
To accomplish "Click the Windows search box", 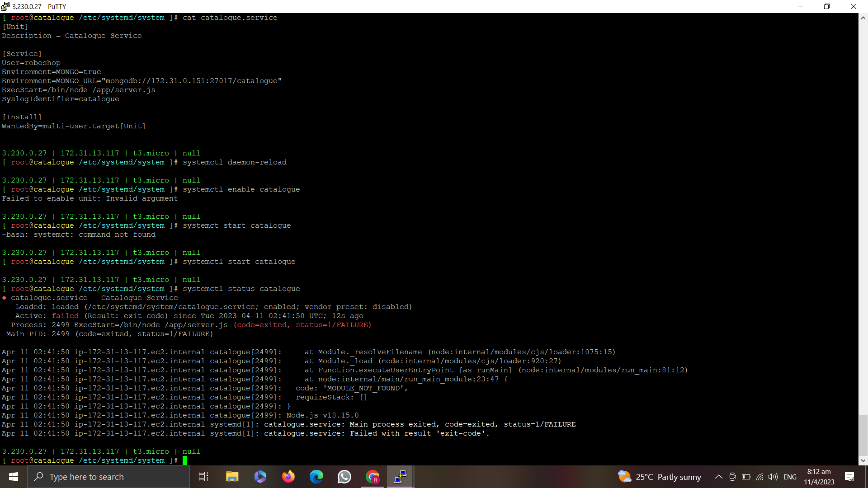I will point(108,476).
